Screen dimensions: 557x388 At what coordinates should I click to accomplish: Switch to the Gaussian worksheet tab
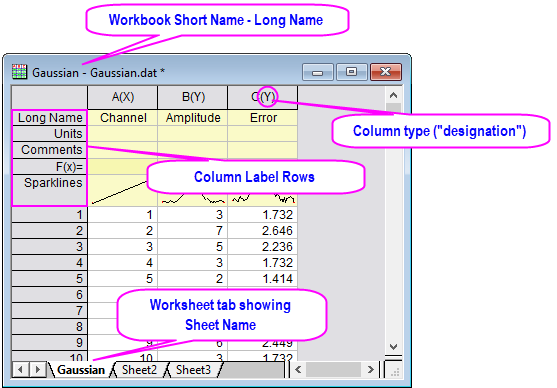point(81,370)
